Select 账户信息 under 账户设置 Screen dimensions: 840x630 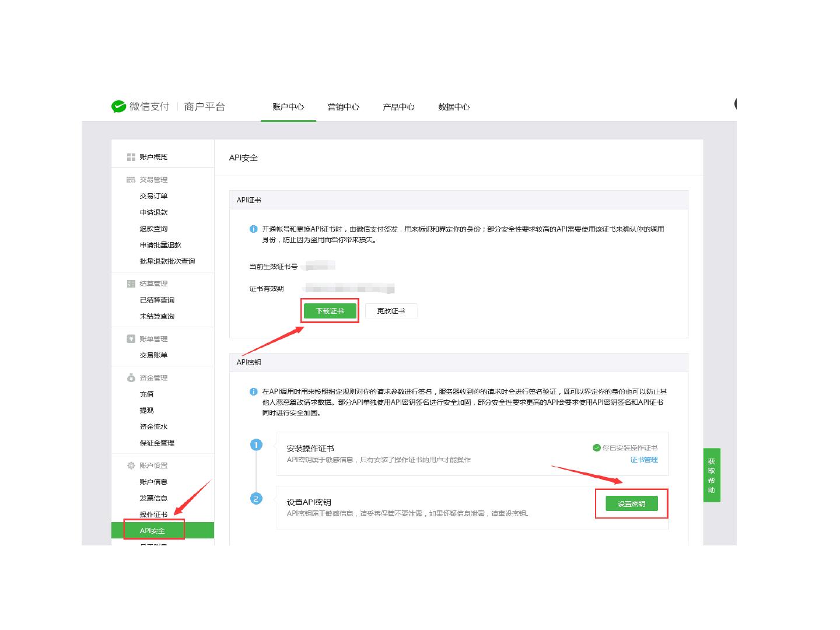tap(153, 482)
